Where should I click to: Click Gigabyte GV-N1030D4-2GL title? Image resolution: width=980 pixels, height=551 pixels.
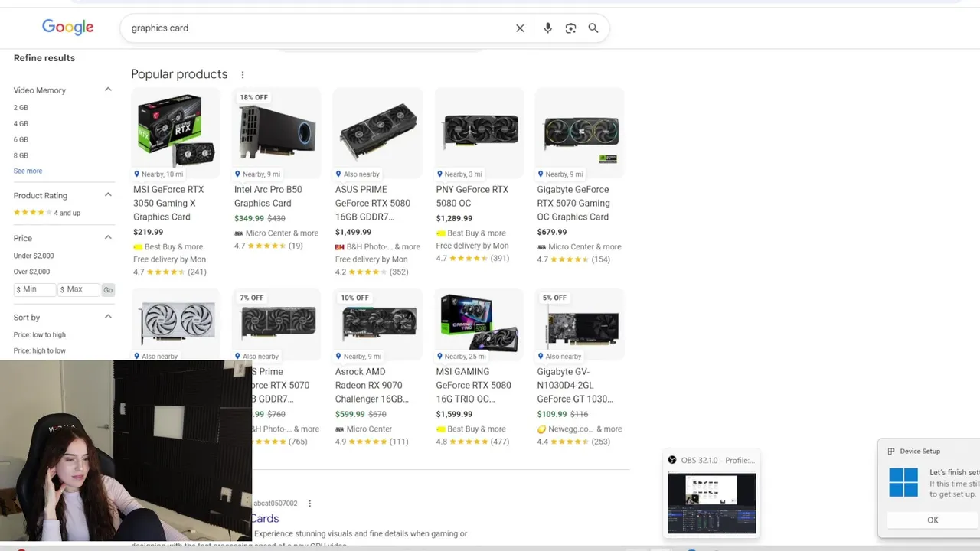click(x=575, y=386)
